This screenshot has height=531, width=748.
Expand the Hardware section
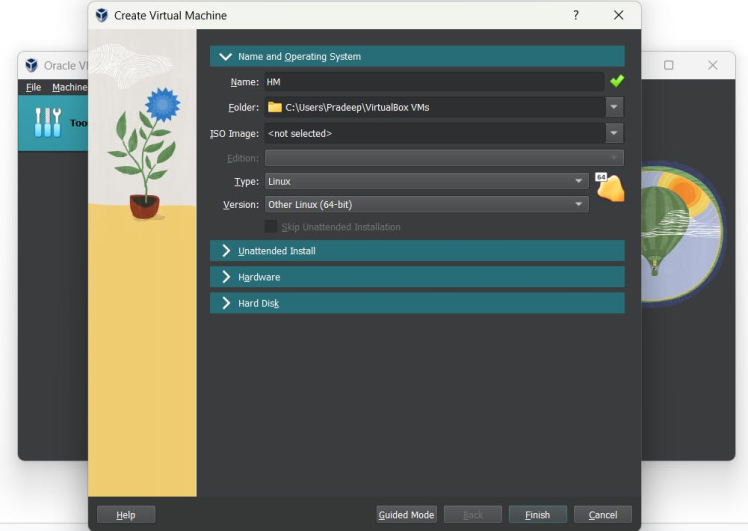(417, 277)
